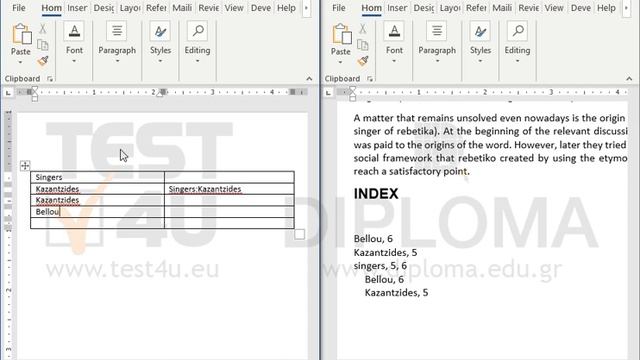Open Review tab in right window
640x360 pixels.
point(528,8)
